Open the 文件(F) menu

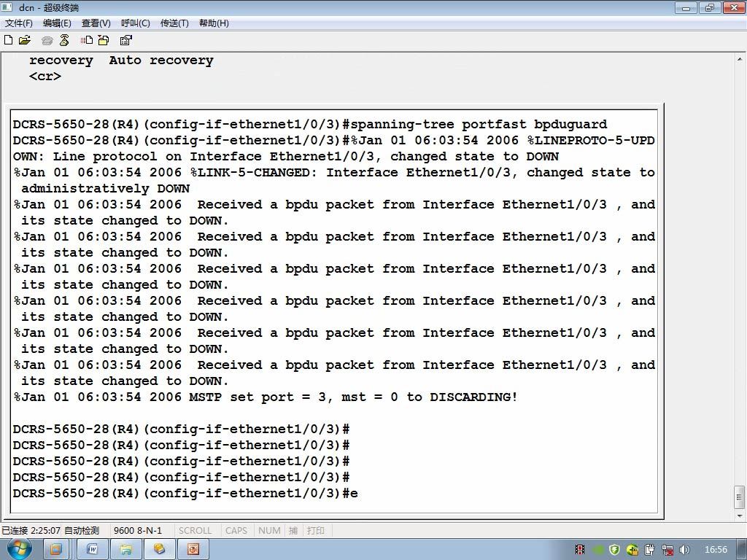pyautogui.click(x=18, y=23)
